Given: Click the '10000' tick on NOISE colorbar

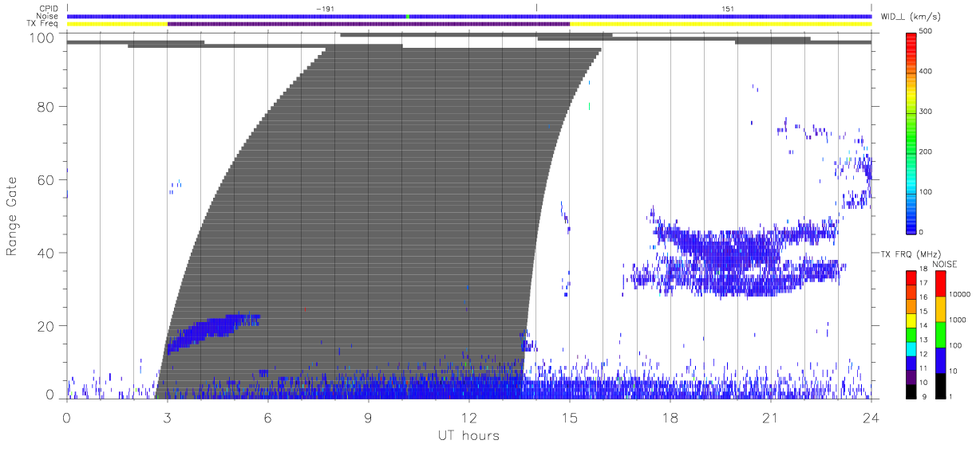Looking at the screenshot, I should pyautogui.click(x=962, y=295).
